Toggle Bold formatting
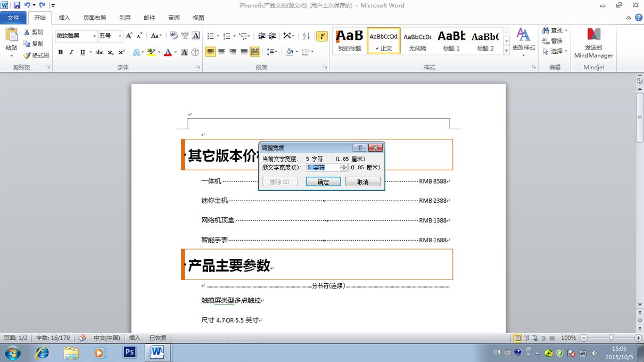This screenshot has width=644, height=362. (61, 52)
